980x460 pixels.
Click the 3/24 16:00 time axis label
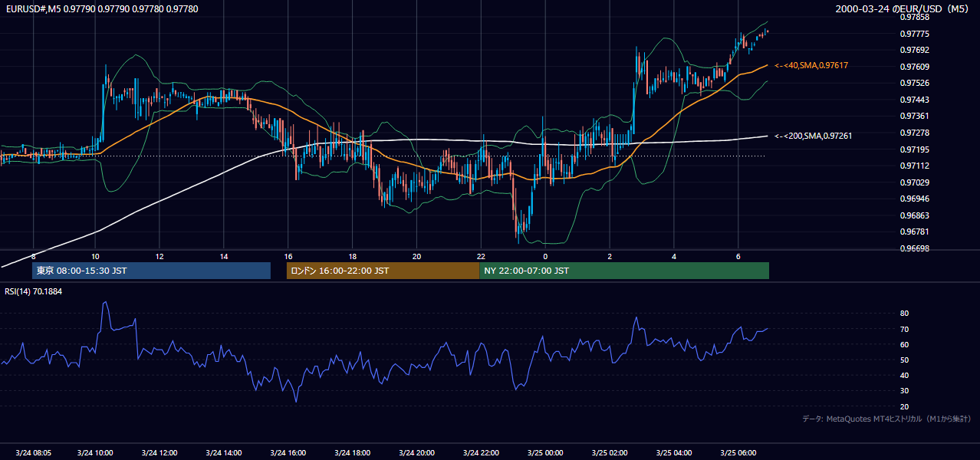pyautogui.click(x=288, y=452)
